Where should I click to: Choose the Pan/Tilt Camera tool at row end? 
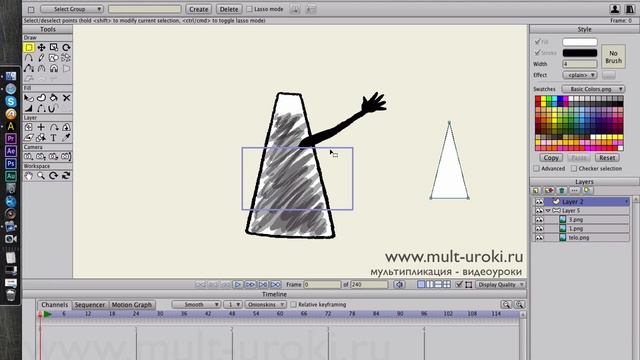pos(66,156)
